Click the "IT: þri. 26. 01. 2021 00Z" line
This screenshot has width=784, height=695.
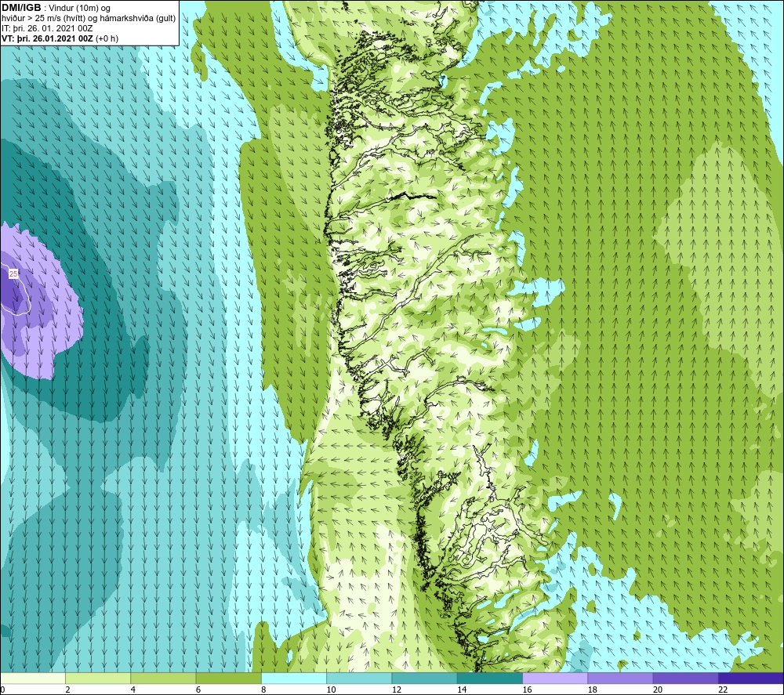click(x=47, y=28)
